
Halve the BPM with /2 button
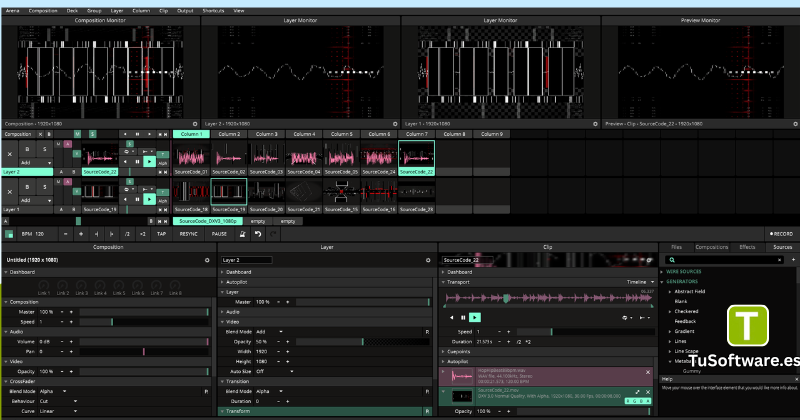(x=127, y=234)
